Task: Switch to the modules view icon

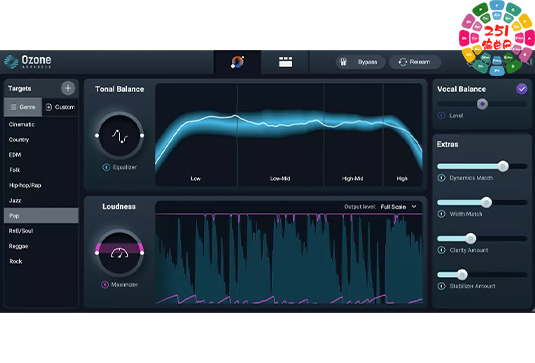Action: click(x=285, y=62)
